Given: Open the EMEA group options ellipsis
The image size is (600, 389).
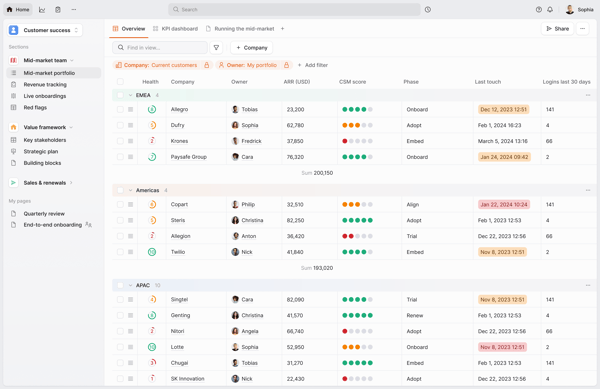Looking at the screenshot, I should [588, 95].
